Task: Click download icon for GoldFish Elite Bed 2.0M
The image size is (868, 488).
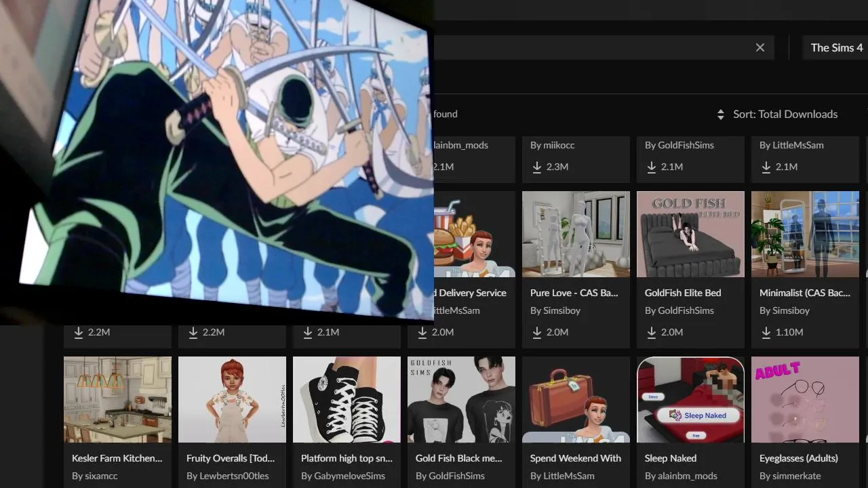Action: click(x=652, y=332)
